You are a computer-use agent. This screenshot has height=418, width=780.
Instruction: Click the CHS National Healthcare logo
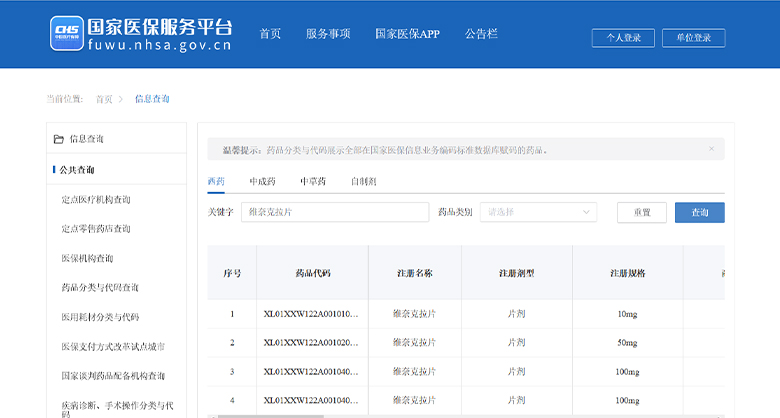click(66, 33)
